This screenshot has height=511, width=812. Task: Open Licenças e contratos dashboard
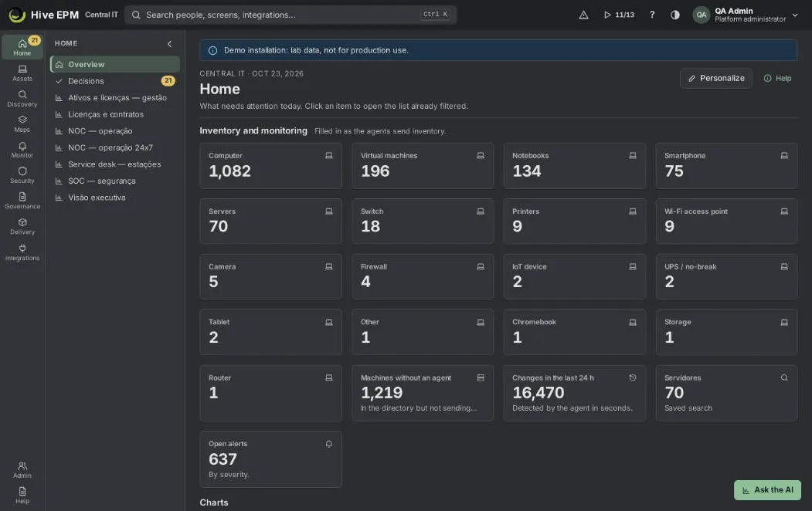click(115, 114)
